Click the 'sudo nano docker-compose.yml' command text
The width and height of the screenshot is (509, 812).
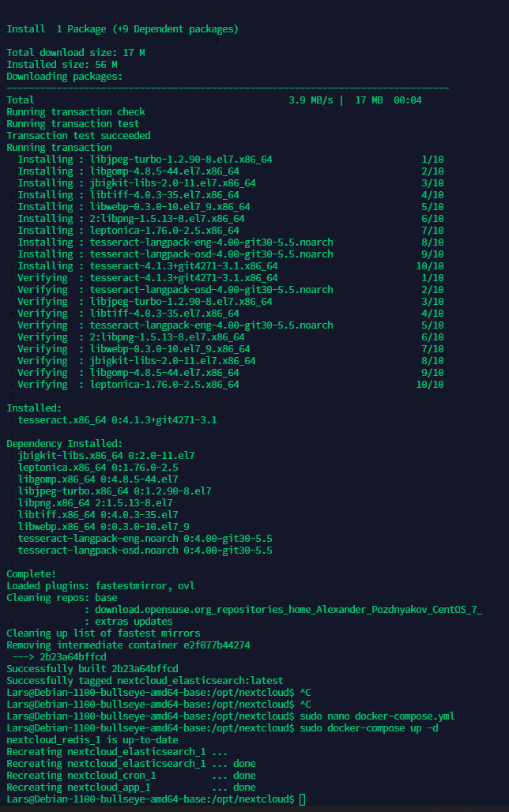377,716
